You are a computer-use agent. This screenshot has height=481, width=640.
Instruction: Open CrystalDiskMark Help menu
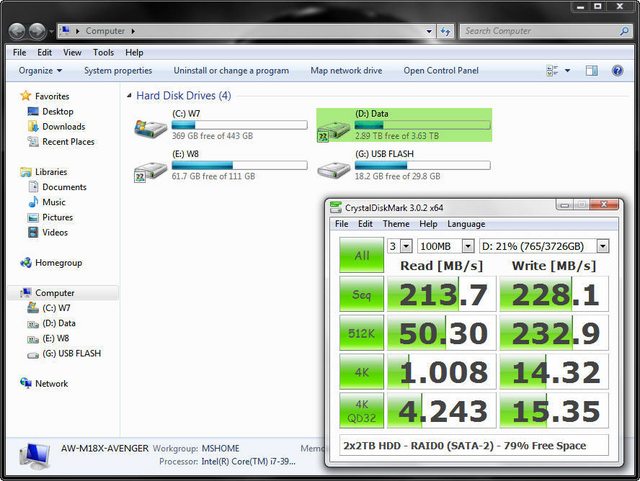(x=428, y=224)
